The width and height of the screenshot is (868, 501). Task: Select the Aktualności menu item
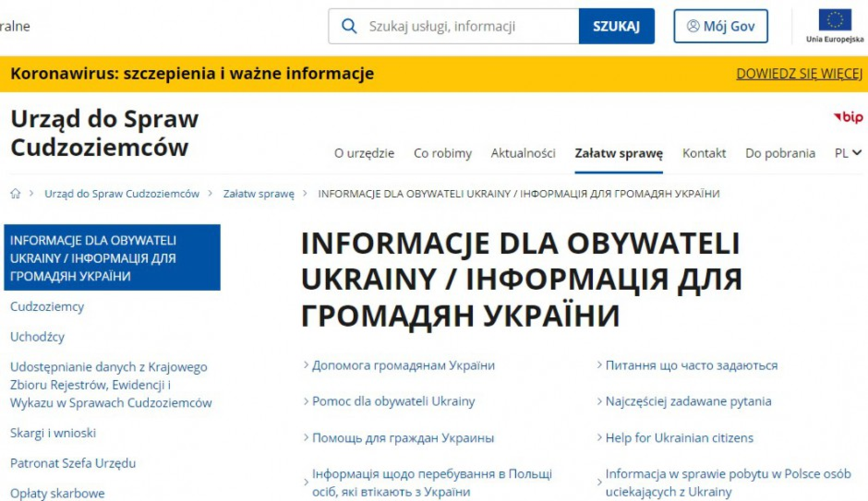point(523,153)
